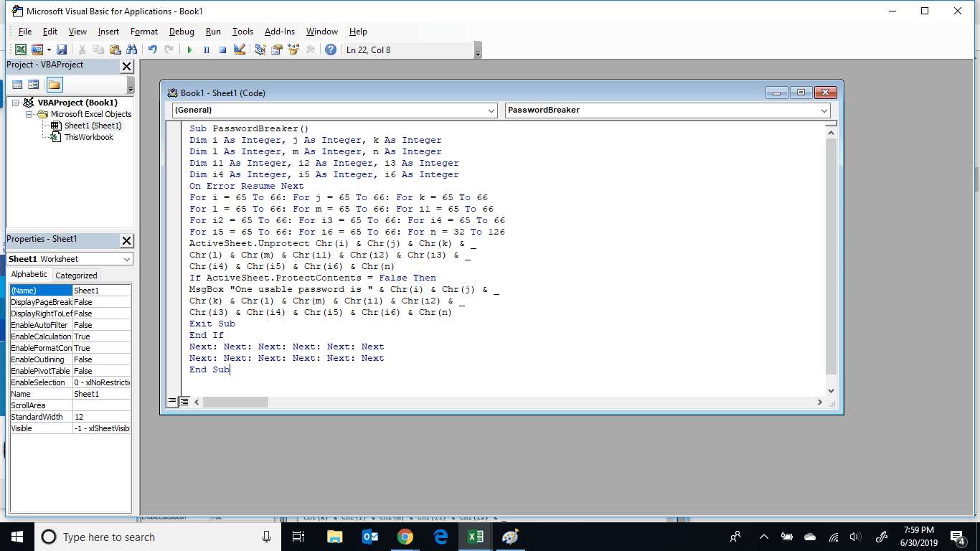This screenshot has width=980, height=551.
Task: Open the Object Browser toolbar icon
Action: (x=293, y=50)
